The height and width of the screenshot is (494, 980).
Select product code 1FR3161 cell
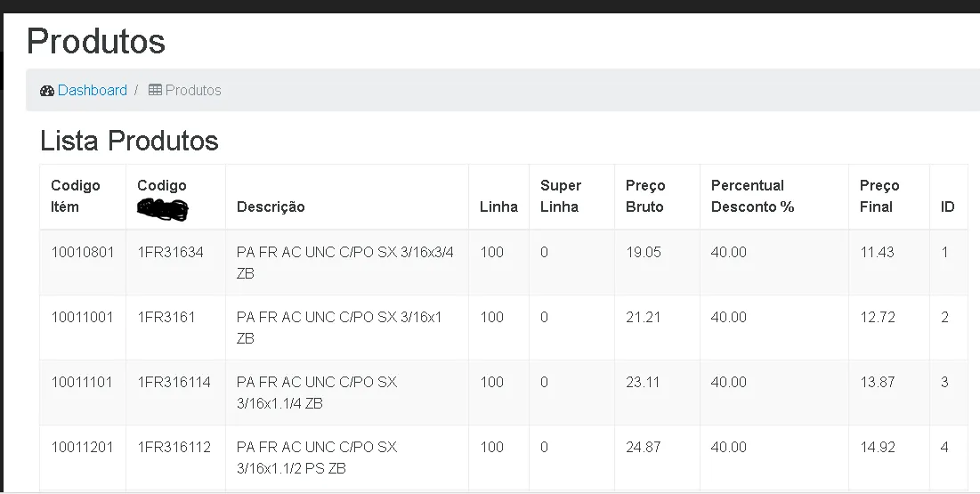coord(166,317)
